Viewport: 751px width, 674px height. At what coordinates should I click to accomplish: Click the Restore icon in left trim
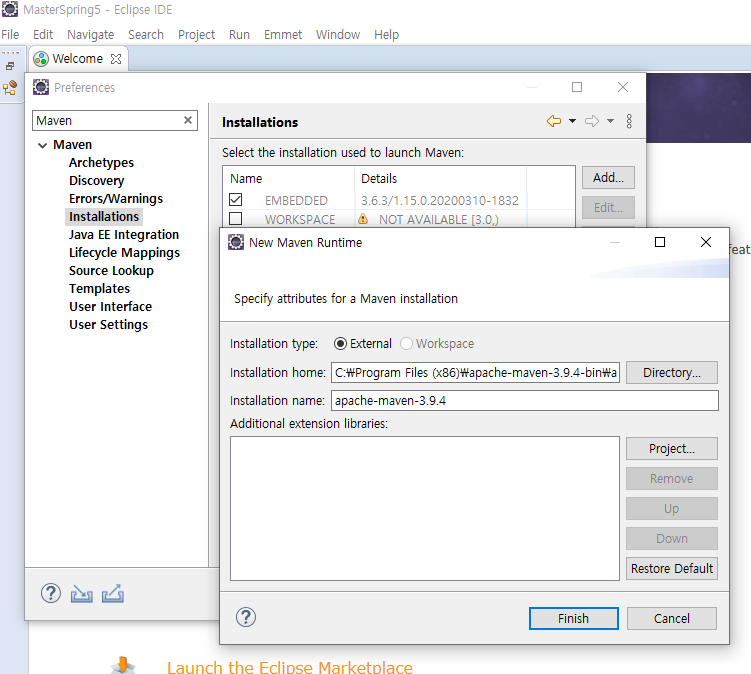10,67
